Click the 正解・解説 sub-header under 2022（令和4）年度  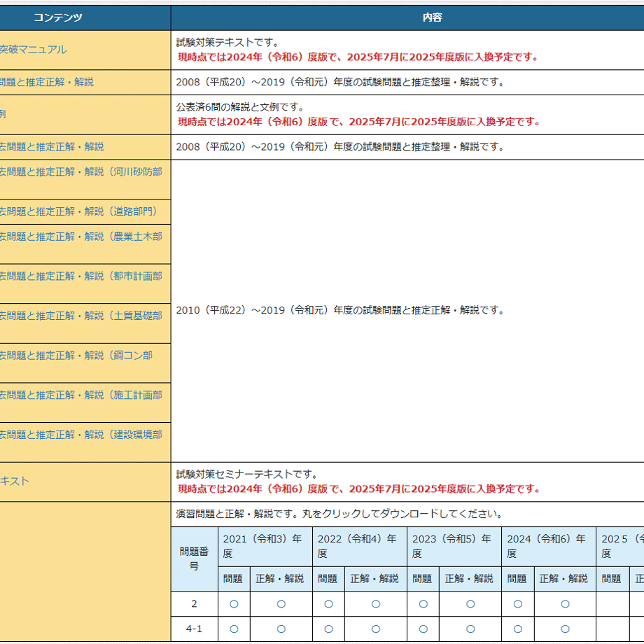(x=376, y=579)
